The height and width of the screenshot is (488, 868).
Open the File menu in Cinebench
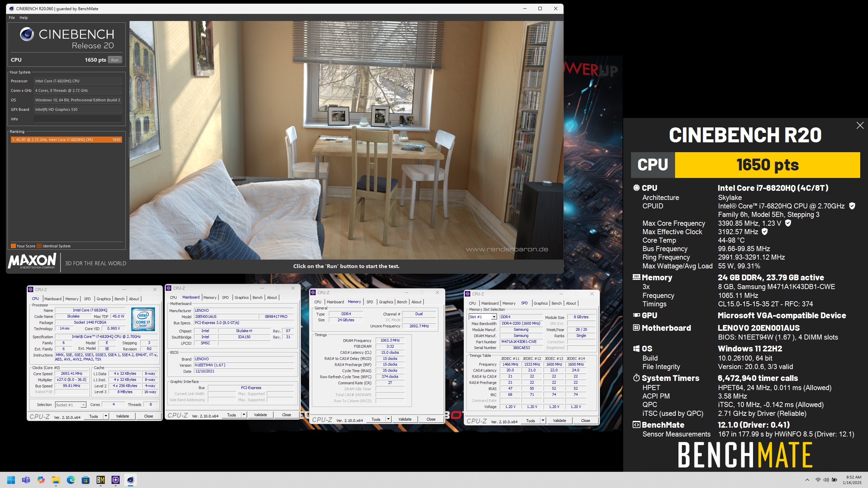(12, 18)
